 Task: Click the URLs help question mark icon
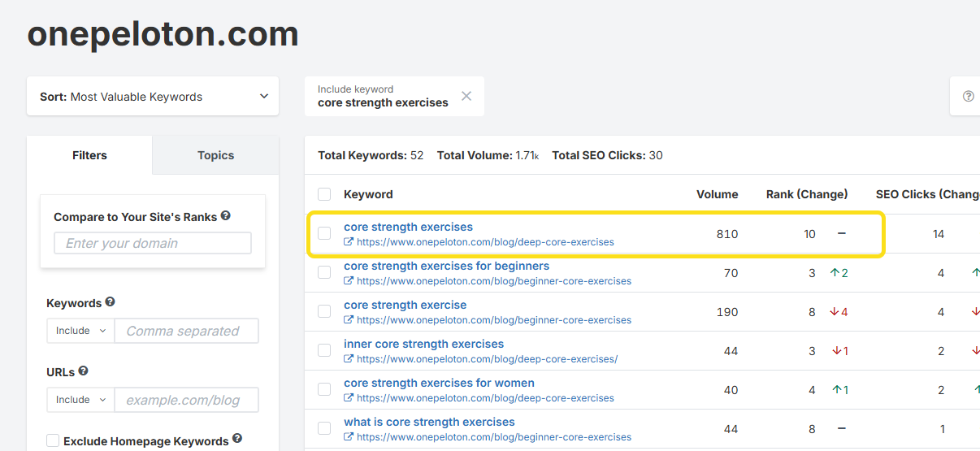[x=83, y=371]
